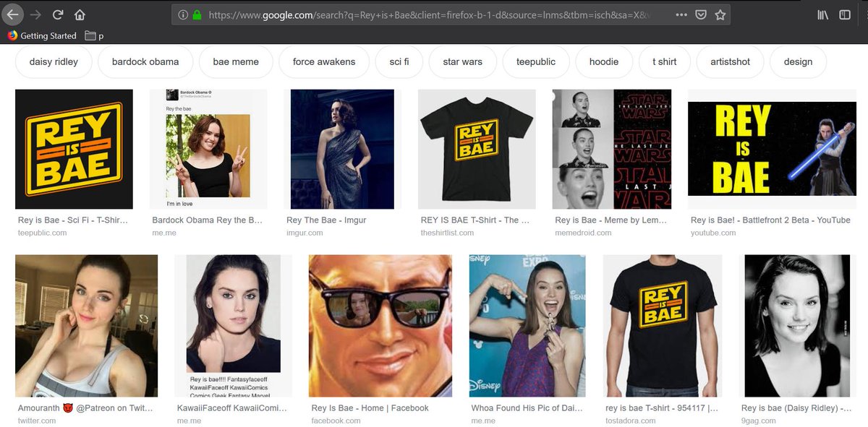The width and height of the screenshot is (868, 427).
Task: Click the 'Rey Is Bae - Home | Facebook' title
Action: (x=370, y=408)
